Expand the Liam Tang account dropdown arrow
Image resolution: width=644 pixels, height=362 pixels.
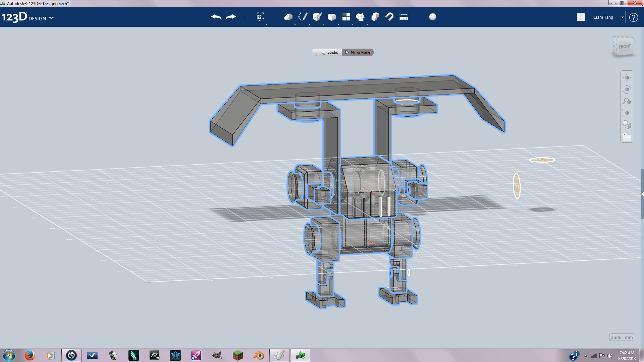coord(623,17)
